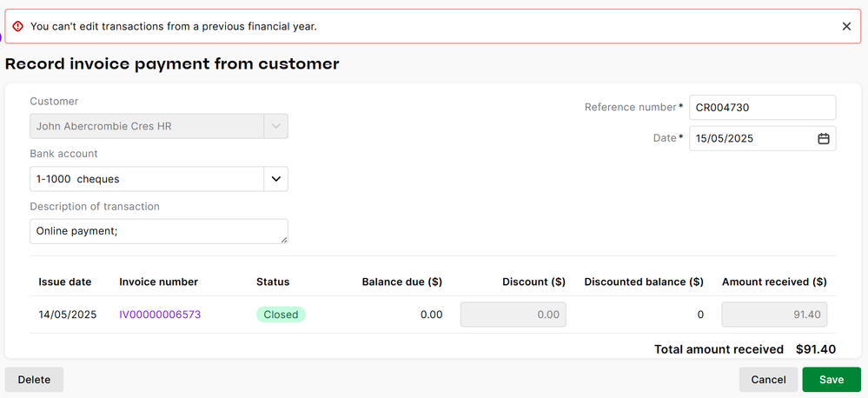Open invoice IV00000006573 link

160,315
